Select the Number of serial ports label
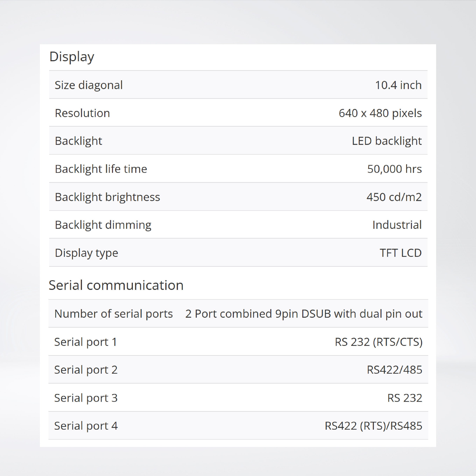 point(114,314)
